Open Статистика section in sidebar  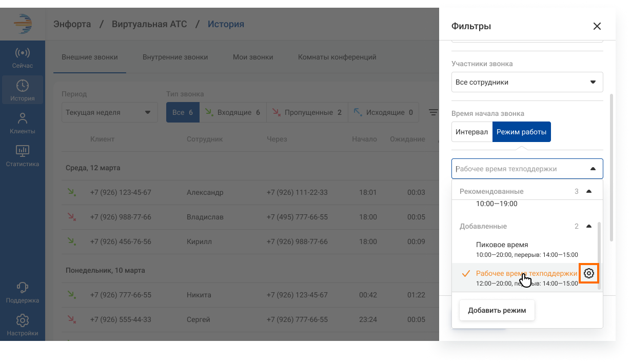[23, 156]
